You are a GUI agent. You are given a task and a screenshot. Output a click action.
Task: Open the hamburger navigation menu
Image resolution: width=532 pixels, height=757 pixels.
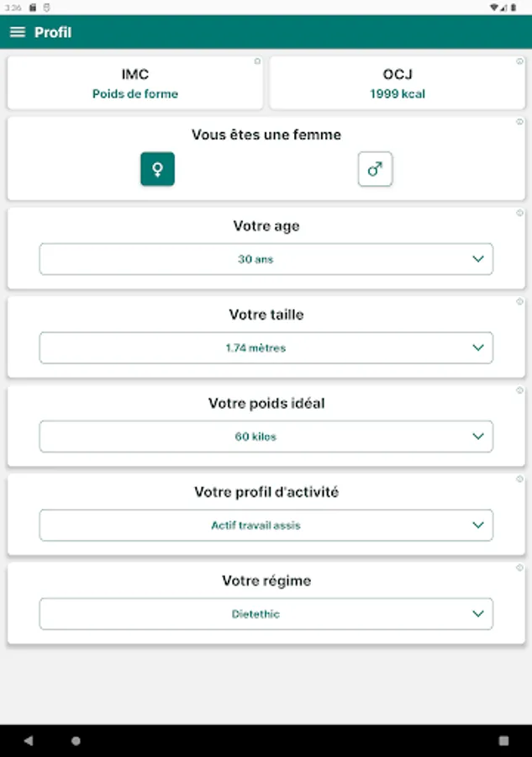click(x=17, y=32)
